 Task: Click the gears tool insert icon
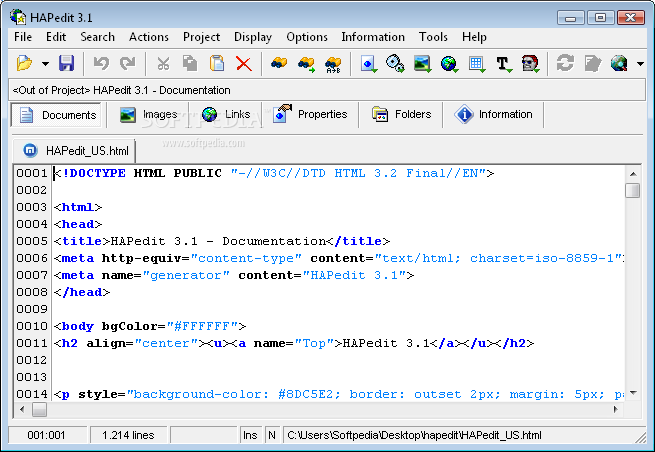point(395,63)
